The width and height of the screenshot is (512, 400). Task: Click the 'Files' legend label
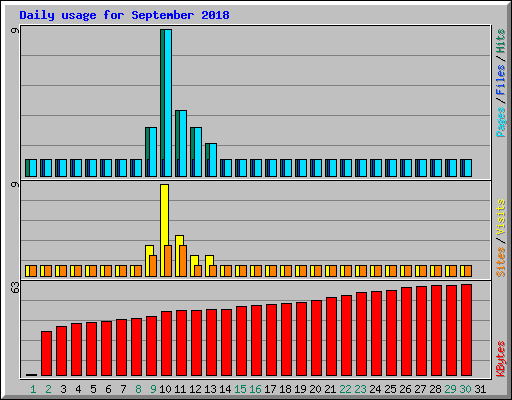click(500, 79)
